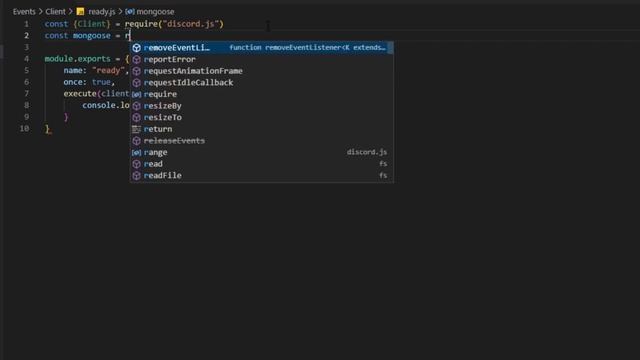The width and height of the screenshot is (640, 360).
Task: Click line number 10 in gutter
Action: click(x=24, y=129)
